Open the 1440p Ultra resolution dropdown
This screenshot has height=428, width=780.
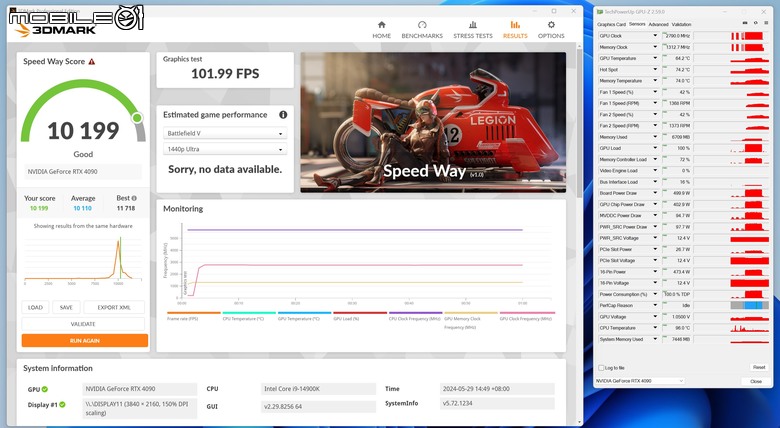225,149
